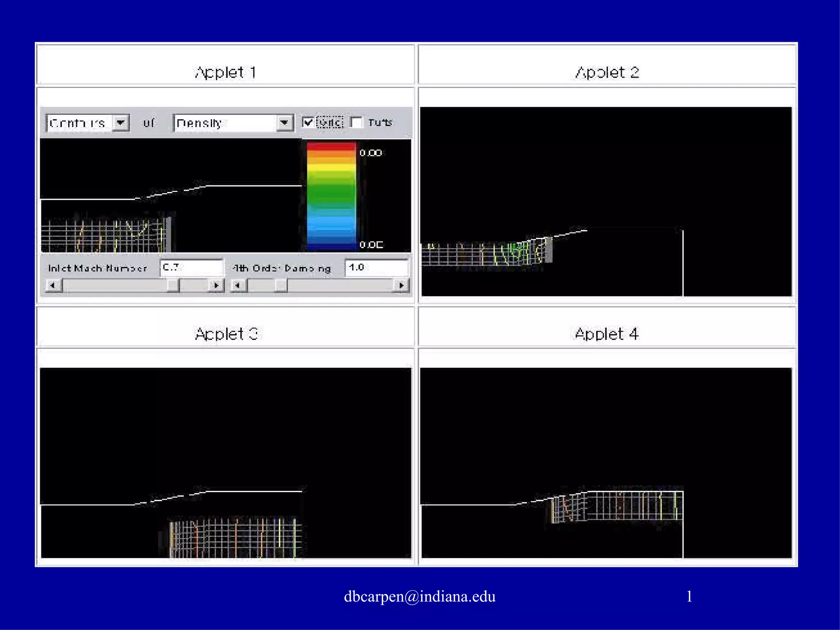Screen dimensions: 840x630
Task: Click 4th Order Damping right arrow
Action: 401,285
